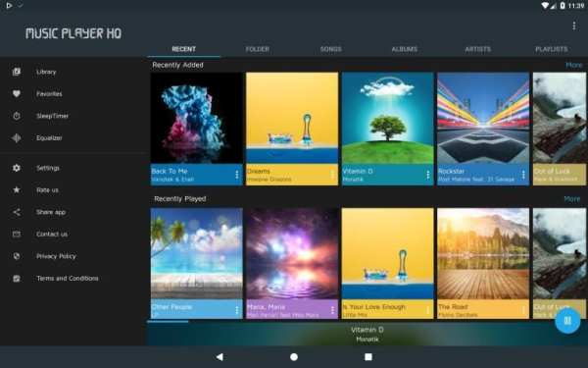588x368 pixels.
Task: Switch to the RECENT tab
Action: click(x=184, y=49)
